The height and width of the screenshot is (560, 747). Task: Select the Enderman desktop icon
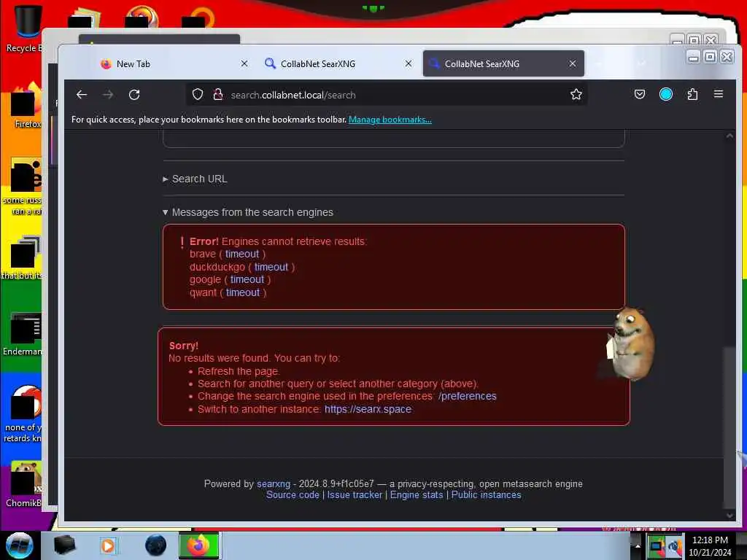pyautogui.click(x=24, y=333)
